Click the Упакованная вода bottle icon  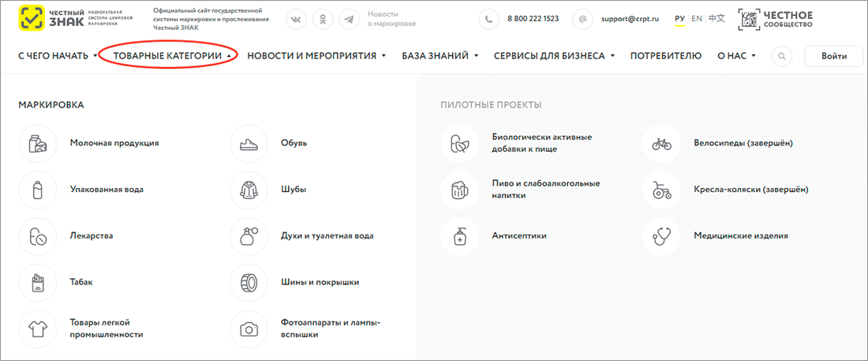click(38, 190)
